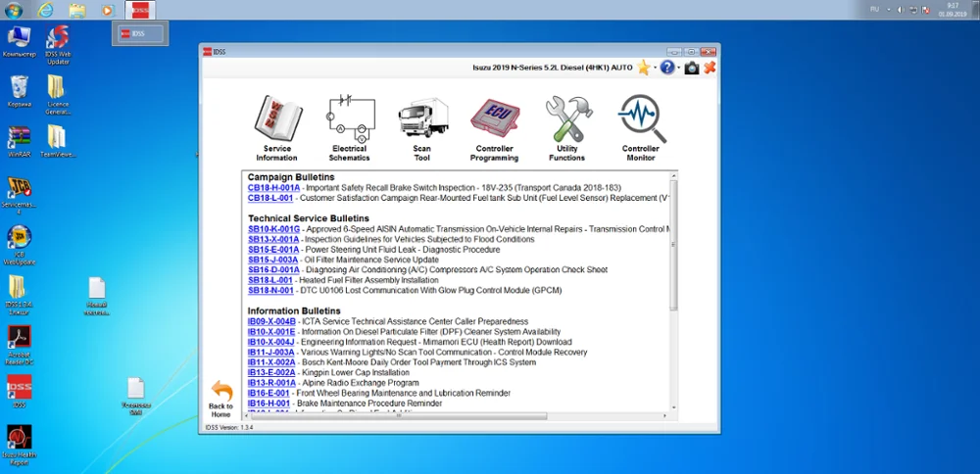Select Acrobat Reader DC desktop shortcut
Viewport: 980px width, 474px height.
coord(20,346)
